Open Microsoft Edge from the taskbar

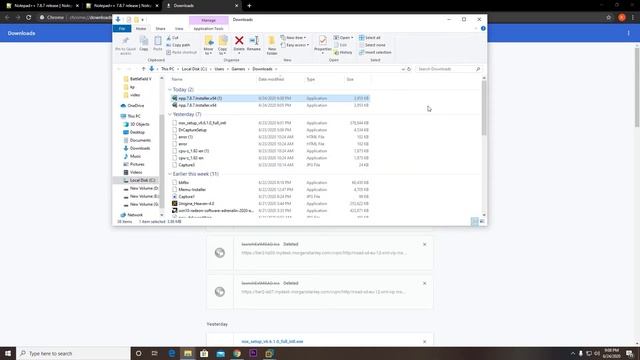click(172, 353)
